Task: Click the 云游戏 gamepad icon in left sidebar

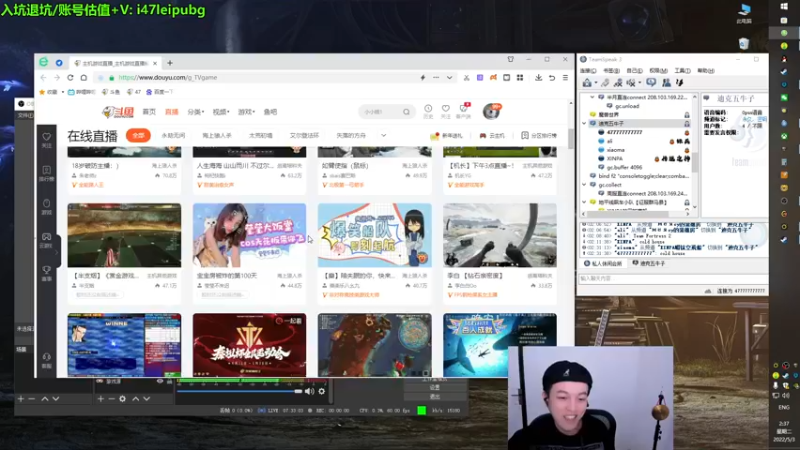Action: tap(46, 240)
